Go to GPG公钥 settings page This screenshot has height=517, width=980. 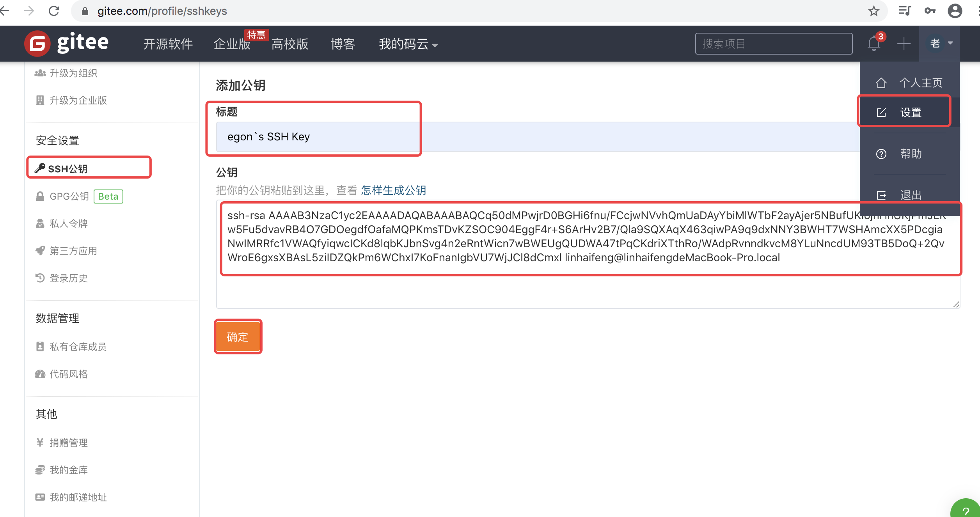(69, 196)
